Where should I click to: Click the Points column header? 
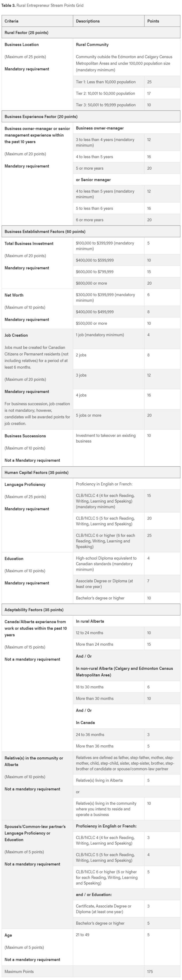point(153,21)
